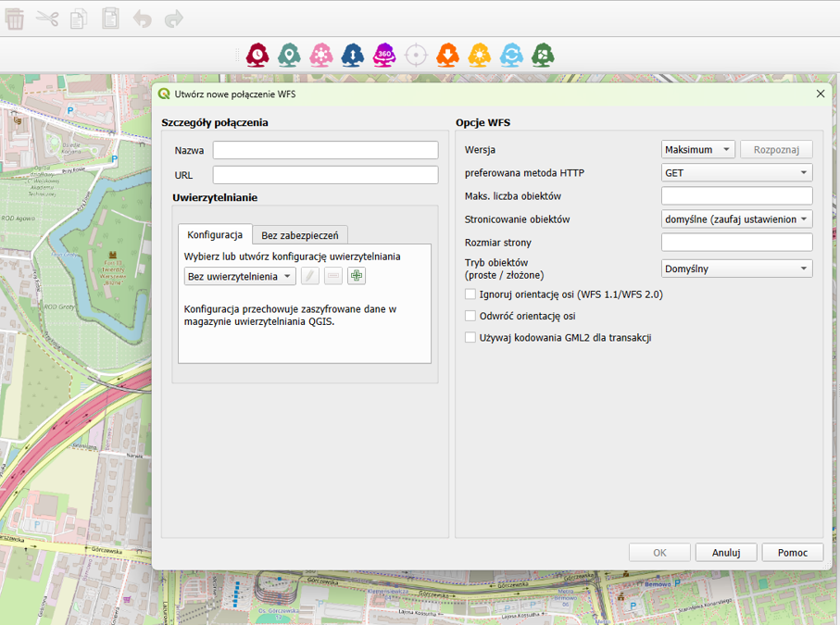Check Używaj kodowania GML2 dla transakcji
Viewport: 840px width, 625px height.
tap(470, 337)
